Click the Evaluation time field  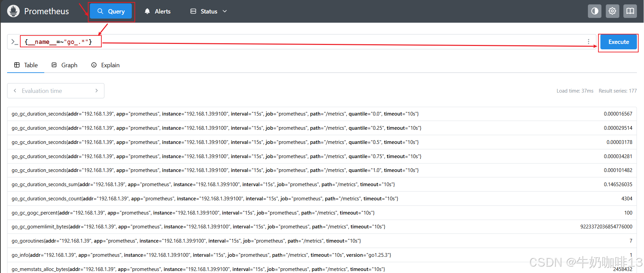click(x=56, y=91)
